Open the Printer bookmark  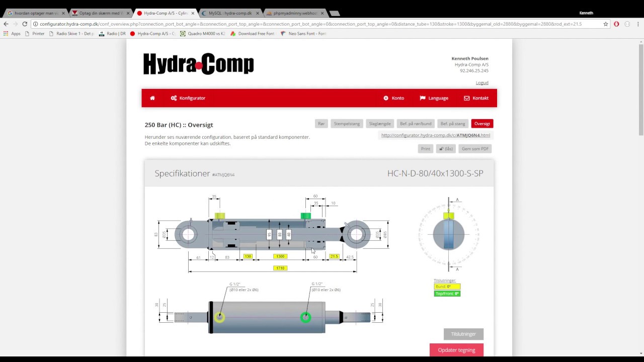(35, 34)
